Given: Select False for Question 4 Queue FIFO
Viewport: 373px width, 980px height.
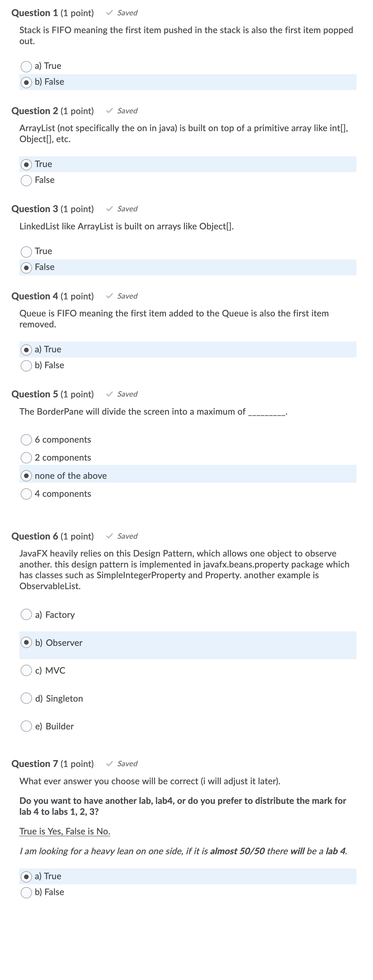Looking at the screenshot, I should 26,366.
